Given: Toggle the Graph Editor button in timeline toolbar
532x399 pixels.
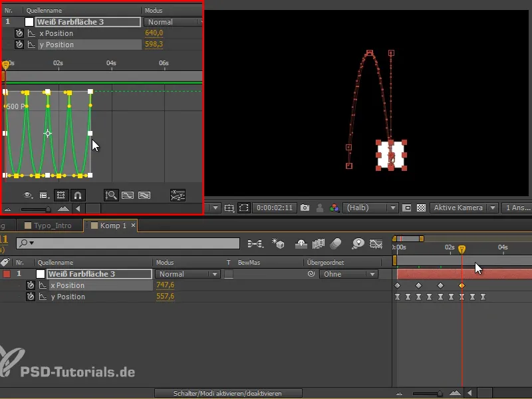Looking at the screenshot, I should 376,243.
